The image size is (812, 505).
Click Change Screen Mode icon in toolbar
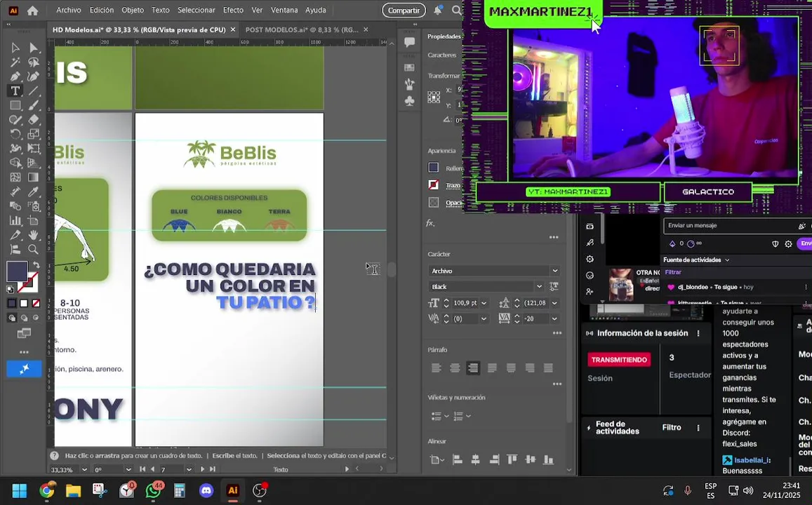click(x=24, y=333)
